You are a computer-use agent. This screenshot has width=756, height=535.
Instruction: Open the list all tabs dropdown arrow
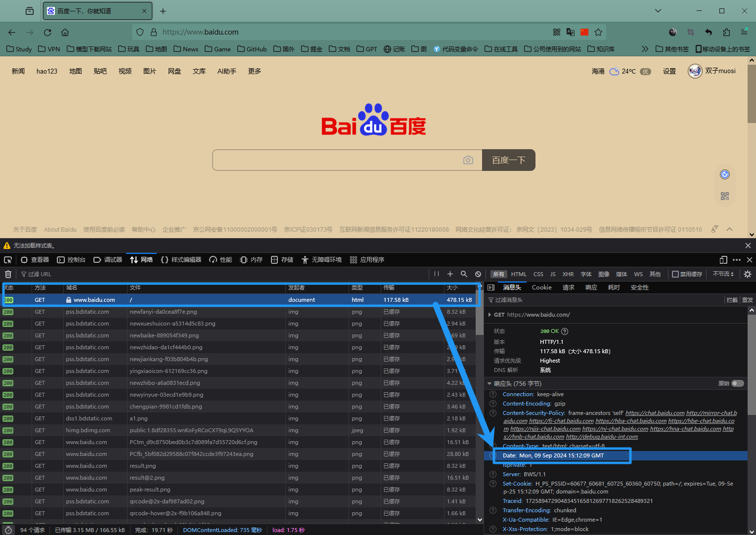pos(658,11)
